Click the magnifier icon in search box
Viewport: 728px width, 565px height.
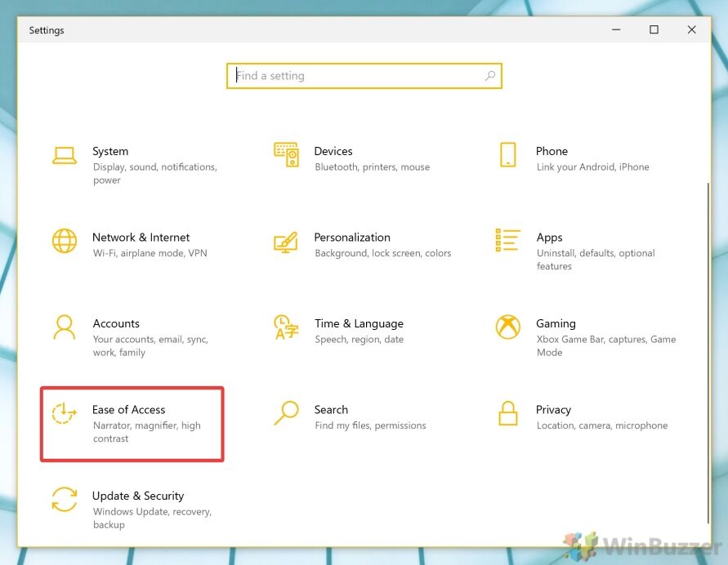489,76
